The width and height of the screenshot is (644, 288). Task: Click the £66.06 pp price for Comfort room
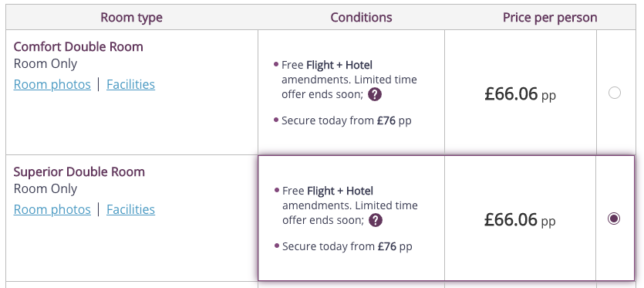pos(520,94)
